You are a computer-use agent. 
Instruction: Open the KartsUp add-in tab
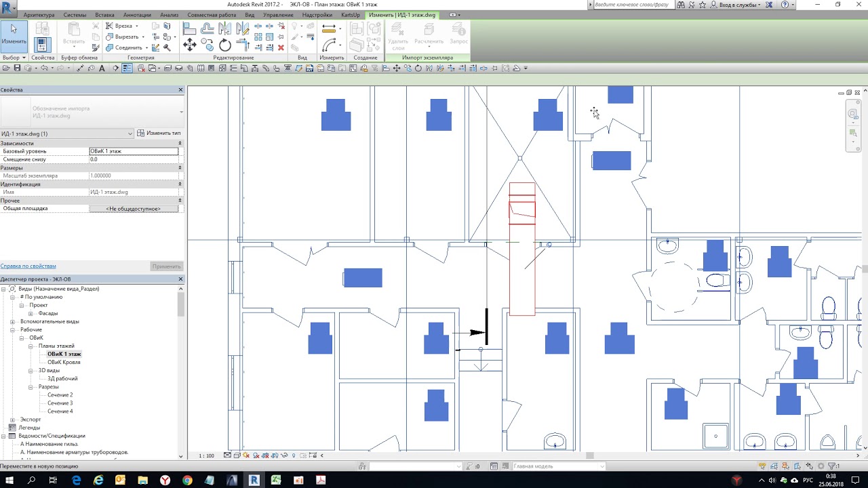pyautogui.click(x=351, y=15)
